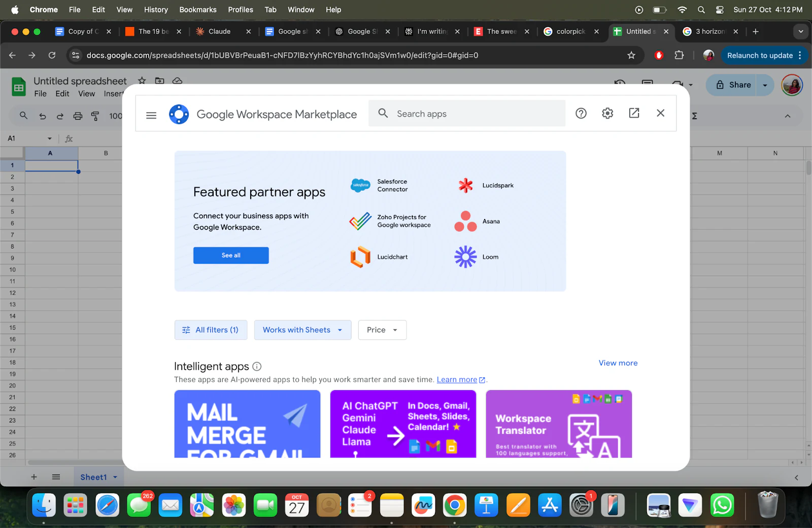The image size is (812, 528).
Task: Open the Google account avatar
Action: tap(792, 85)
